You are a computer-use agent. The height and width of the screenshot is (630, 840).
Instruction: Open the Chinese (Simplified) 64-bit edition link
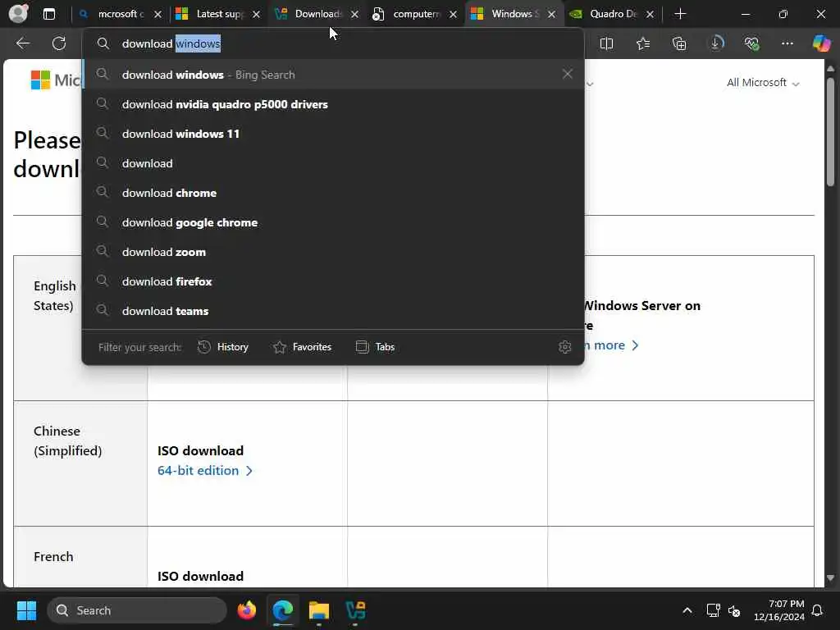pyautogui.click(x=204, y=470)
